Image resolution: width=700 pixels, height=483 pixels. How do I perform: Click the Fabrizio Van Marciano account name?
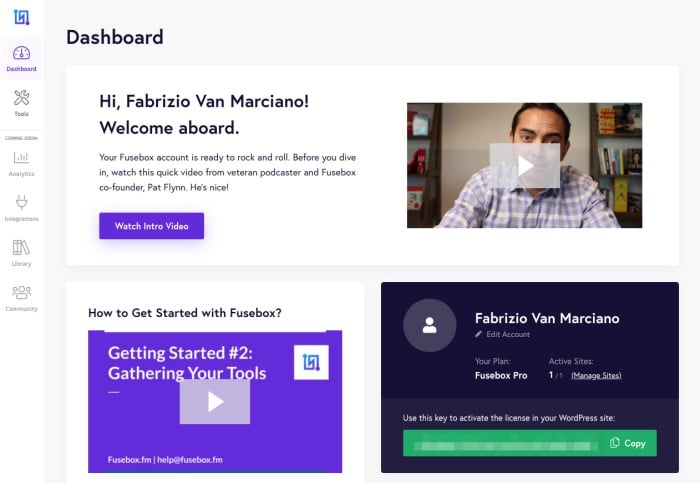point(547,318)
